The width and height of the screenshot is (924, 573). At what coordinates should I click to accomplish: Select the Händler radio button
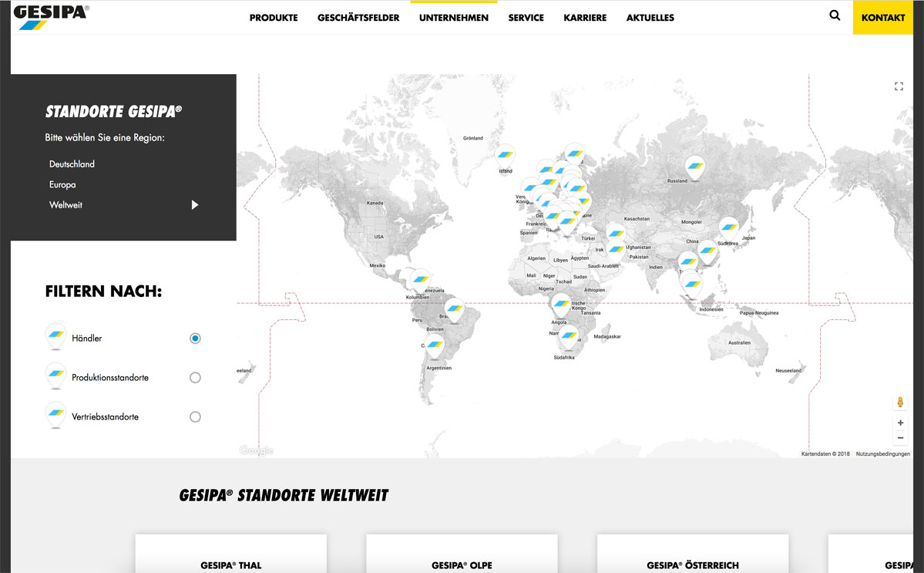195,339
